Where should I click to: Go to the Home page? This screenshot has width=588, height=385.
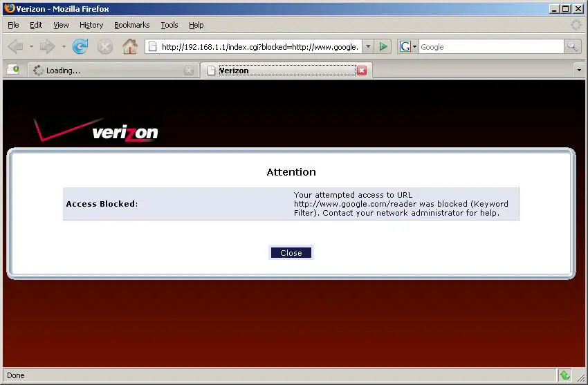[130, 47]
